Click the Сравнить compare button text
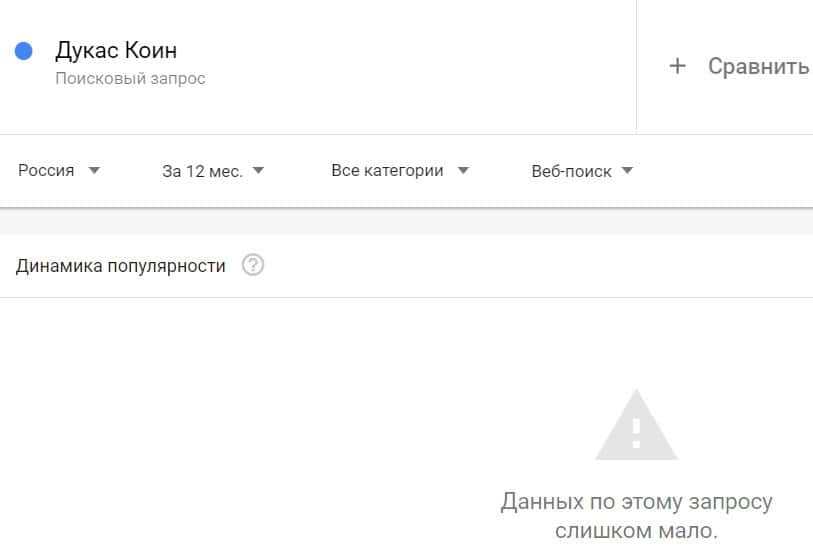The image size is (813, 555). pyautogui.click(x=758, y=66)
